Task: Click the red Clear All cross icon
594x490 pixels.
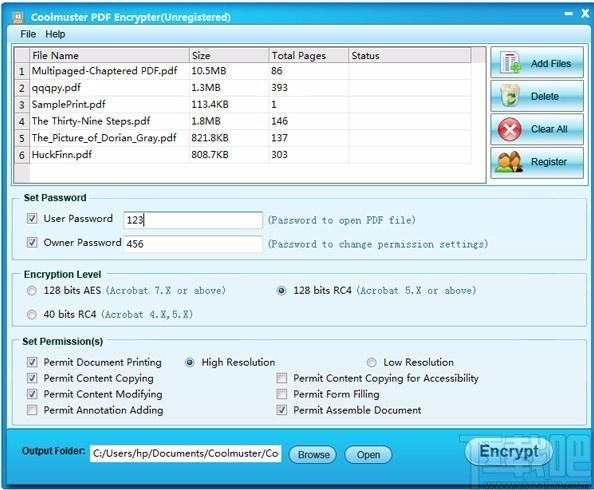Action: point(509,130)
